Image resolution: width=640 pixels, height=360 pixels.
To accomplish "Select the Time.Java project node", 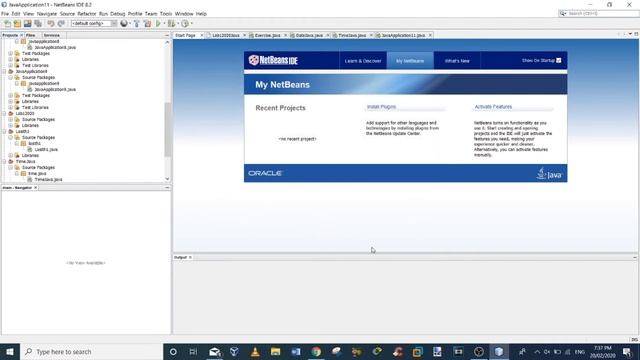I will (25, 162).
